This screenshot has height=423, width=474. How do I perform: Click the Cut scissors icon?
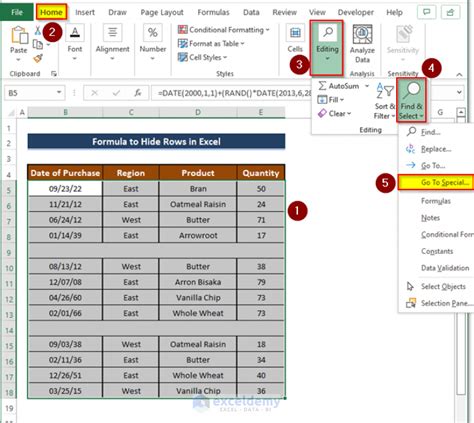38,31
